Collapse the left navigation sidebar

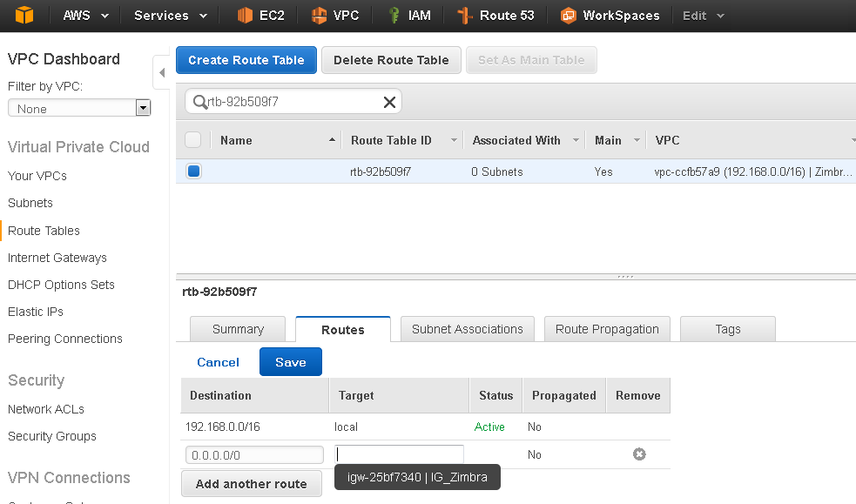click(x=162, y=72)
